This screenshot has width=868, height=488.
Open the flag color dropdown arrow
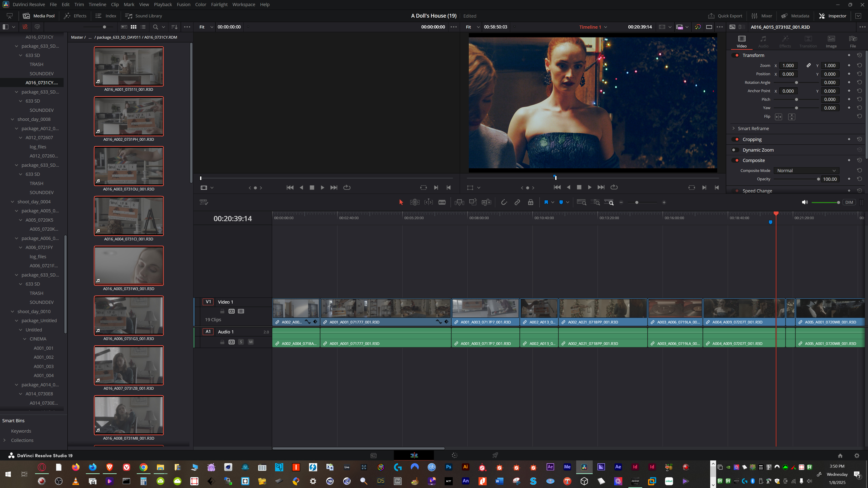click(553, 202)
